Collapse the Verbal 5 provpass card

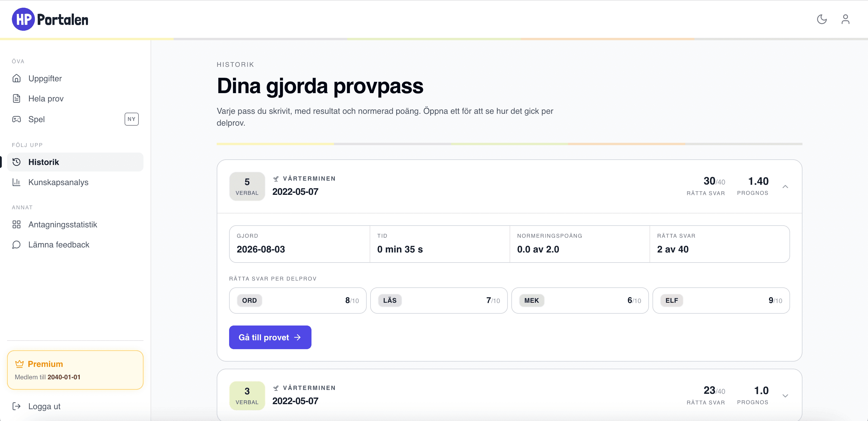785,187
